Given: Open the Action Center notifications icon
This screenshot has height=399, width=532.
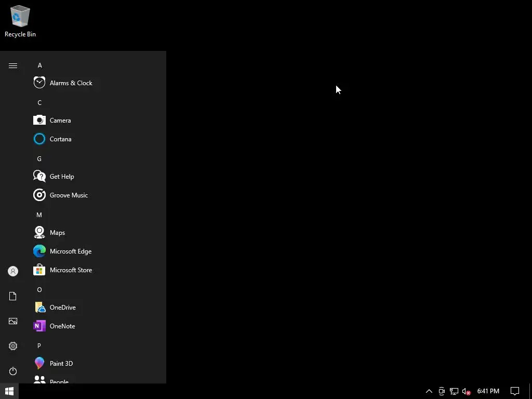Looking at the screenshot, I should point(515,391).
